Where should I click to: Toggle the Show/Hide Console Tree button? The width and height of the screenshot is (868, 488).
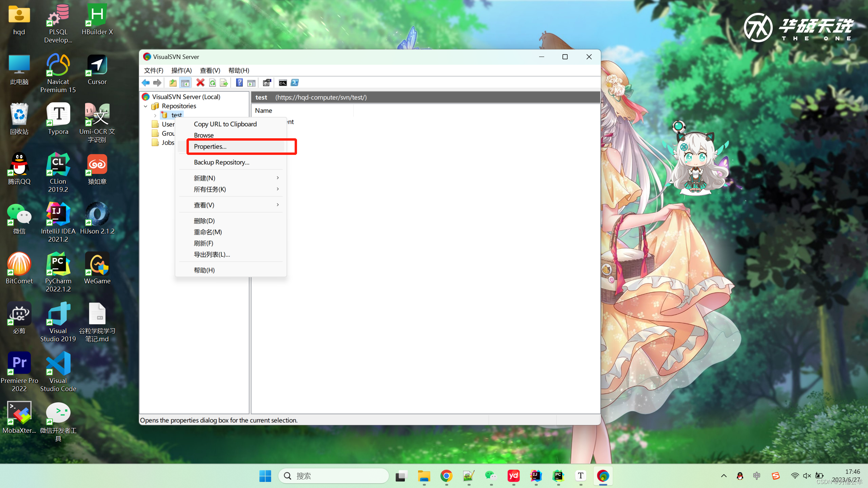(x=185, y=82)
